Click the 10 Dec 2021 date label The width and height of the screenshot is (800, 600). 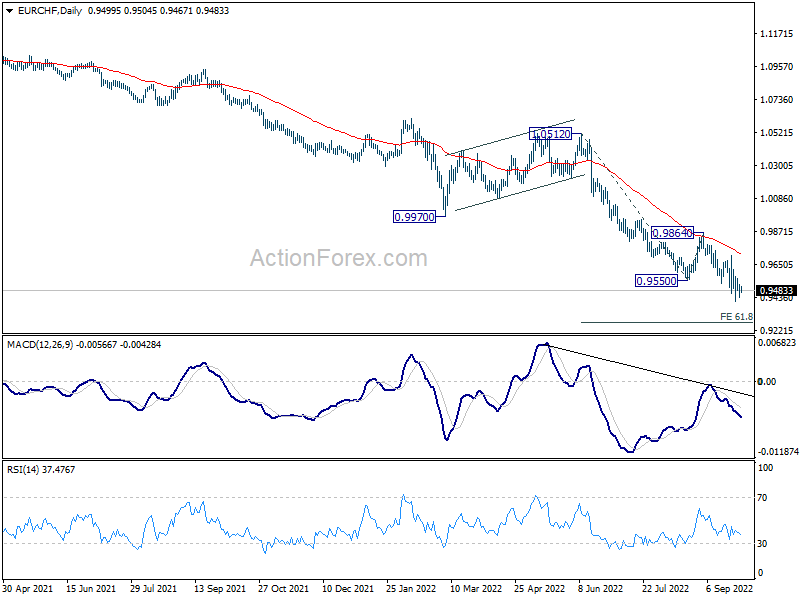click(347, 589)
